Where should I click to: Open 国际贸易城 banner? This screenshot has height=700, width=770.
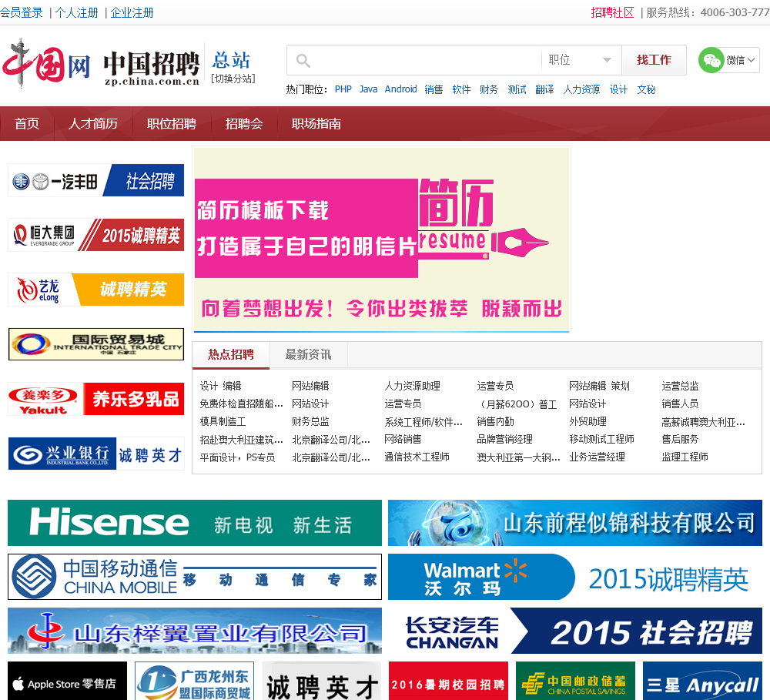[96, 344]
